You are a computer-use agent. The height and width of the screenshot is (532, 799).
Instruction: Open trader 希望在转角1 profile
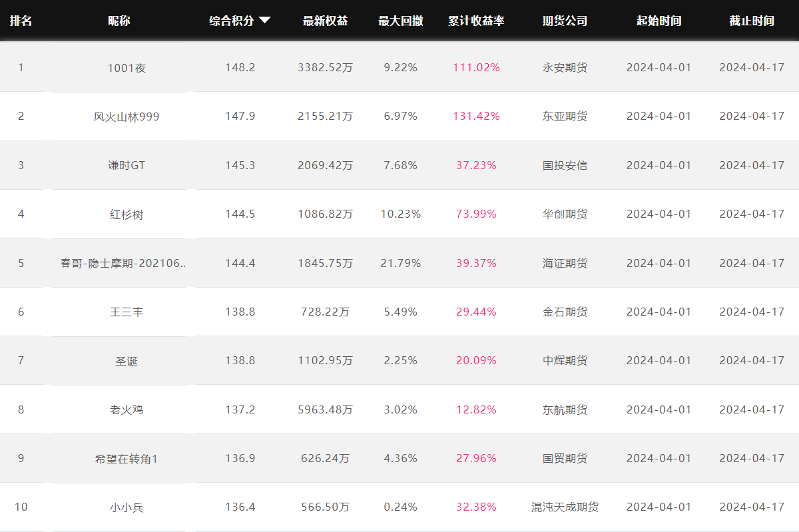pos(127,458)
